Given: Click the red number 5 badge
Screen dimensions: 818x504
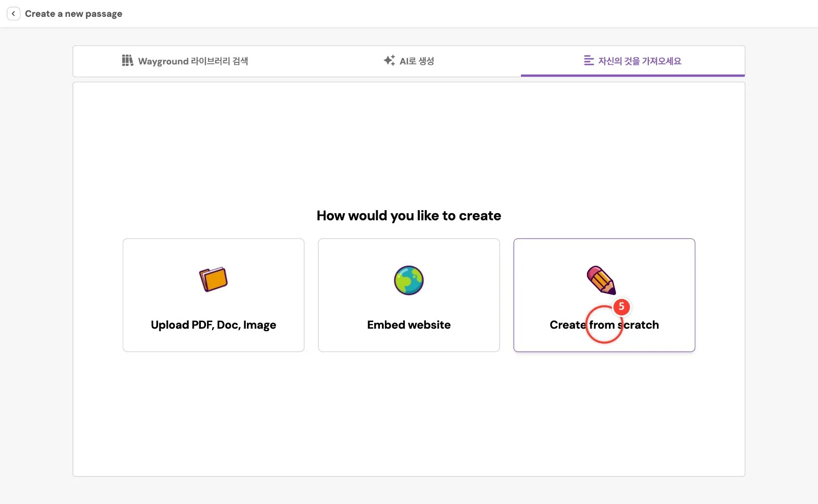Looking at the screenshot, I should (621, 307).
